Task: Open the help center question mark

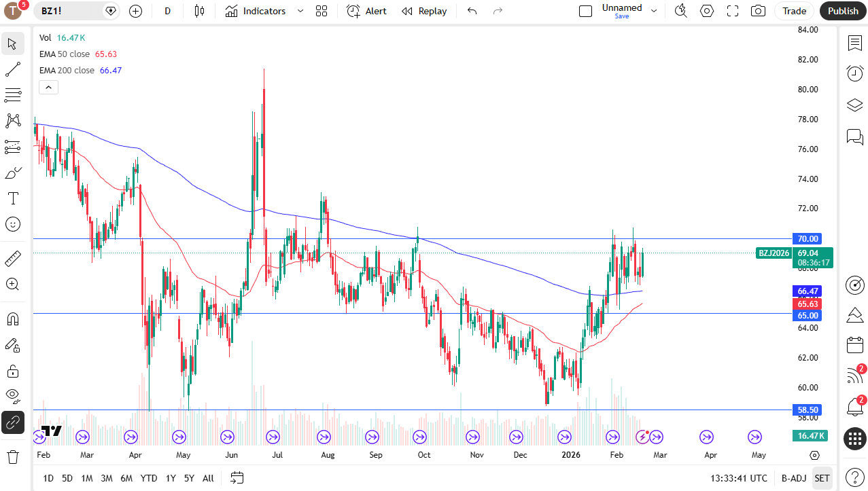Action: (x=854, y=477)
